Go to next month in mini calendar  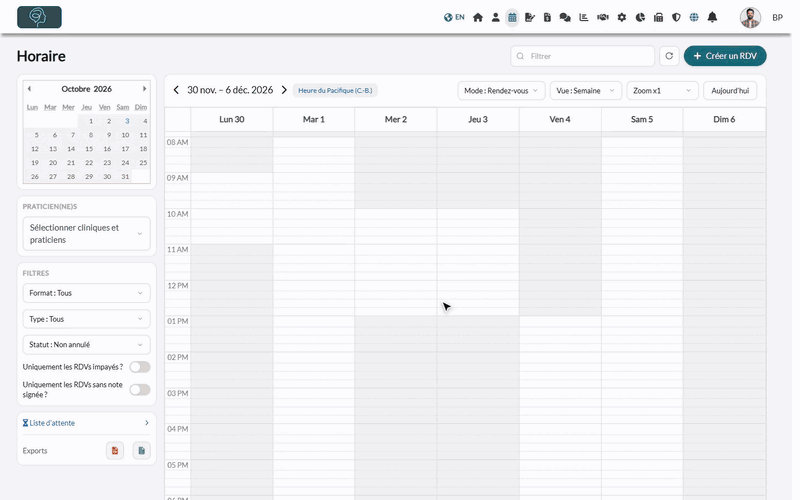point(144,89)
